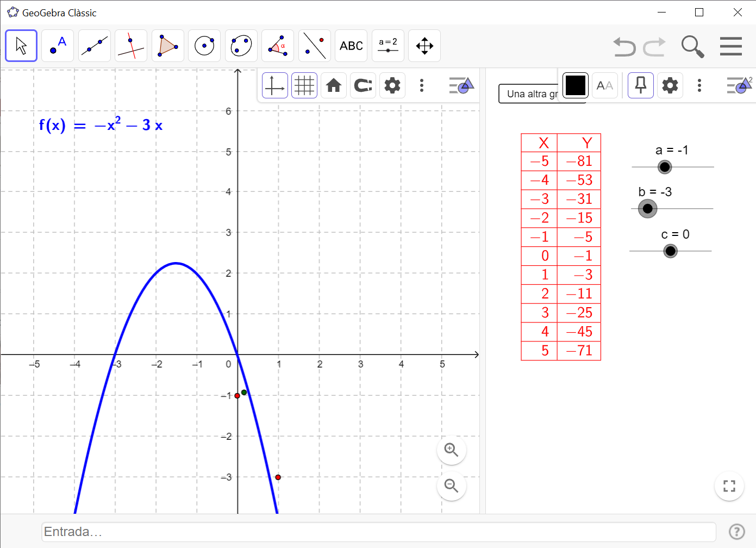Toggle style bar of Graphics 2 view

pyautogui.click(x=740, y=85)
